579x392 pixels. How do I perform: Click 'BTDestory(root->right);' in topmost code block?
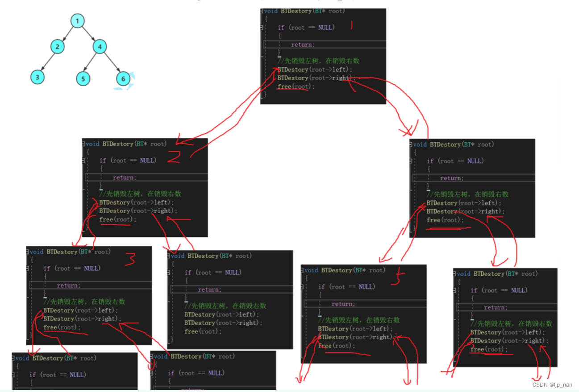[317, 78]
